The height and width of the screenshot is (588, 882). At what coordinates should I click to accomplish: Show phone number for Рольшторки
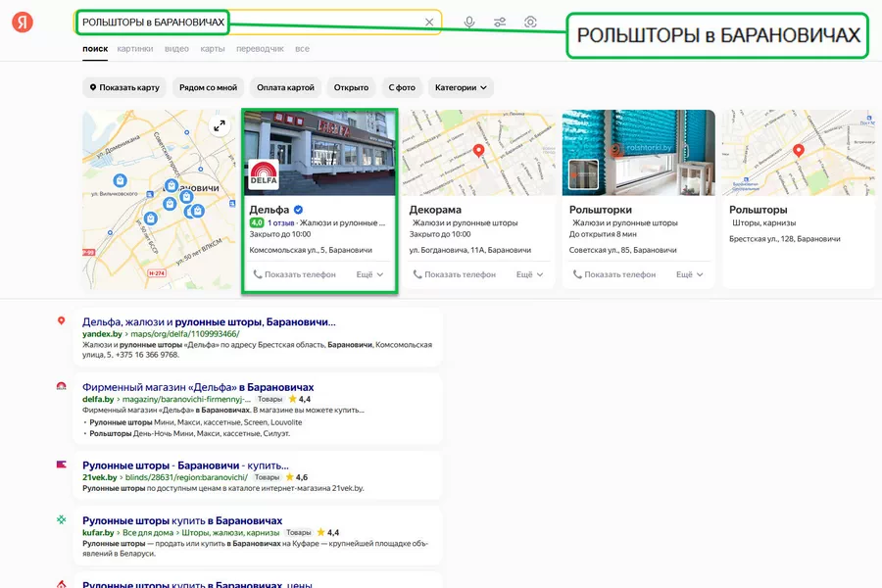click(613, 274)
